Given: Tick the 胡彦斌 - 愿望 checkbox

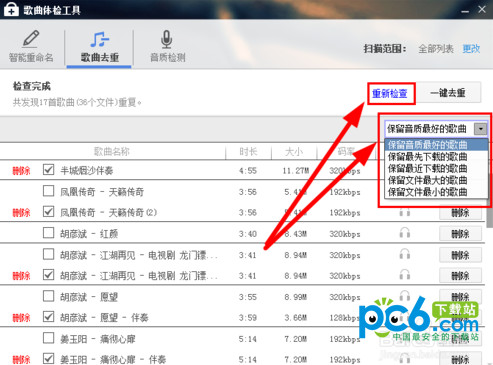Looking at the screenshot, I should 49,296.
